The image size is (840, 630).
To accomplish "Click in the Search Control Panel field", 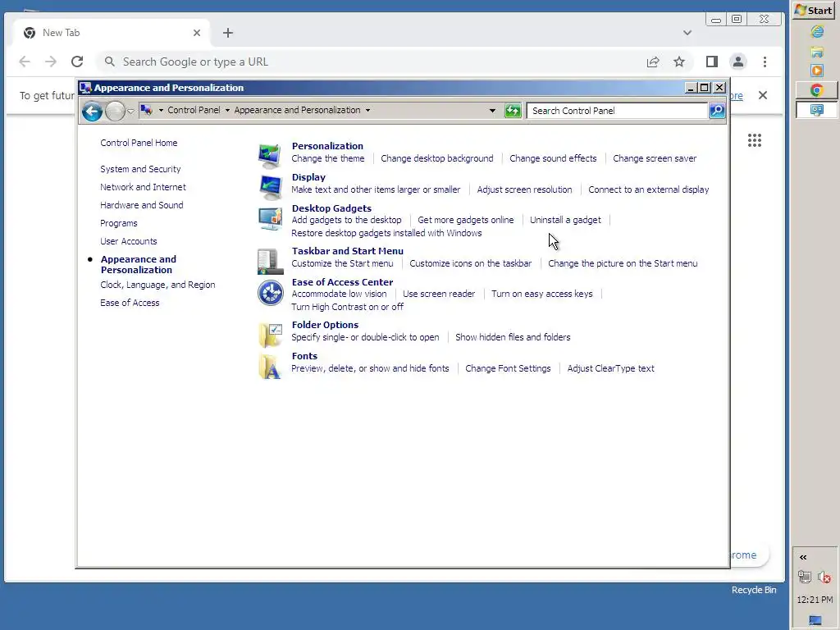I will pyautogui.click(x=617, y=111).
